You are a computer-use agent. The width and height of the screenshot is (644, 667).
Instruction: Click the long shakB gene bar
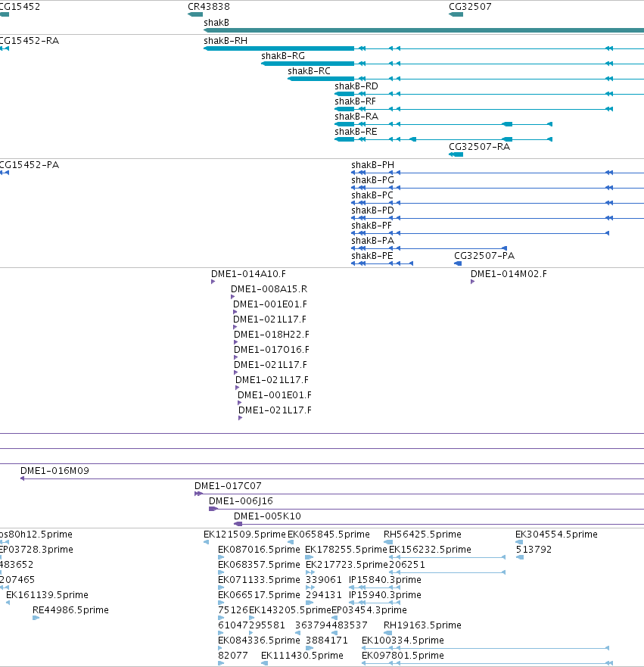coord(424,30)
